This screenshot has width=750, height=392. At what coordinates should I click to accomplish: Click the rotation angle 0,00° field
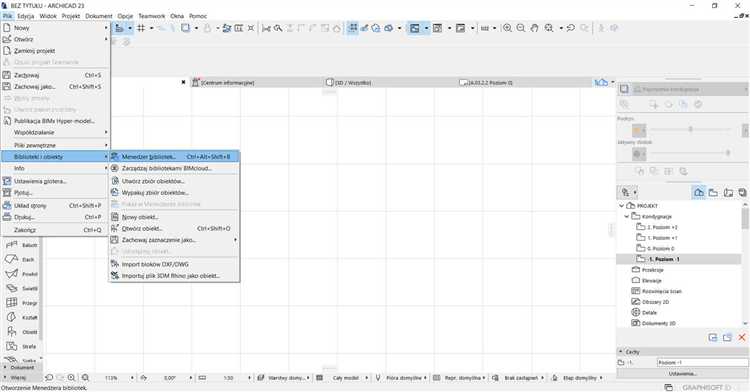tap(169, 378)
